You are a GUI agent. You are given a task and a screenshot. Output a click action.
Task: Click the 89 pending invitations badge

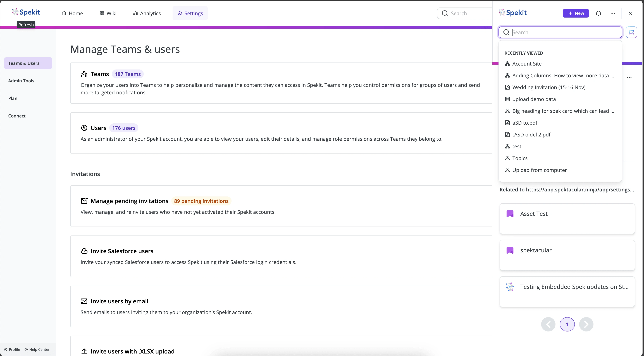point(201,201)
